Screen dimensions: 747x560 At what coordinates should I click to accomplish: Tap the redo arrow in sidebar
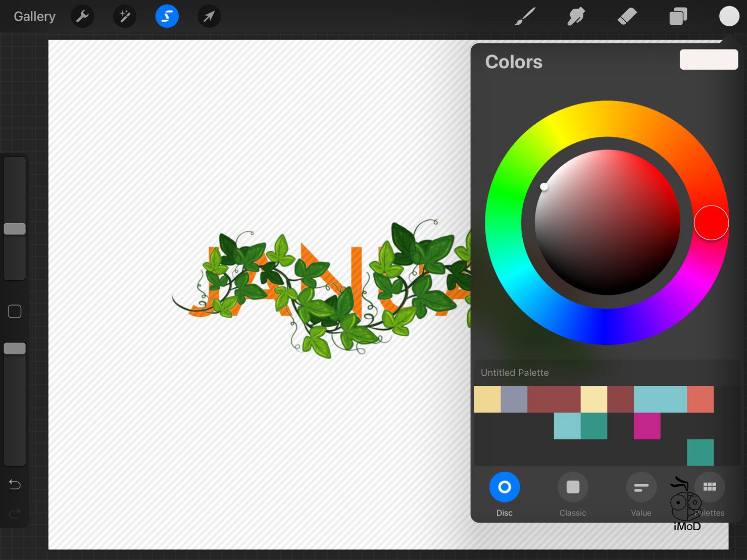pyautogui.click(x=15, y=514)
